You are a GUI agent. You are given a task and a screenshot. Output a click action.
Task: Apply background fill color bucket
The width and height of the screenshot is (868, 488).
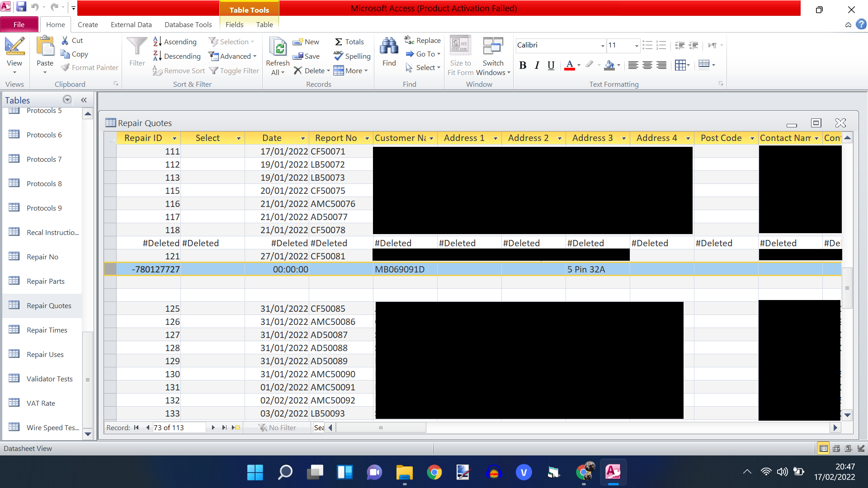point(609,66)
